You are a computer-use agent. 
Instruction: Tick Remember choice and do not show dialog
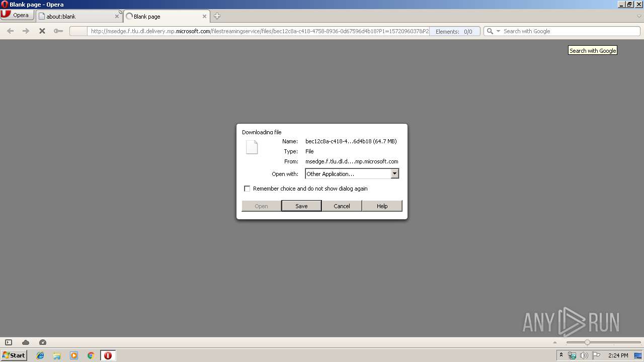pyautogui.click(x=247, y=189)
